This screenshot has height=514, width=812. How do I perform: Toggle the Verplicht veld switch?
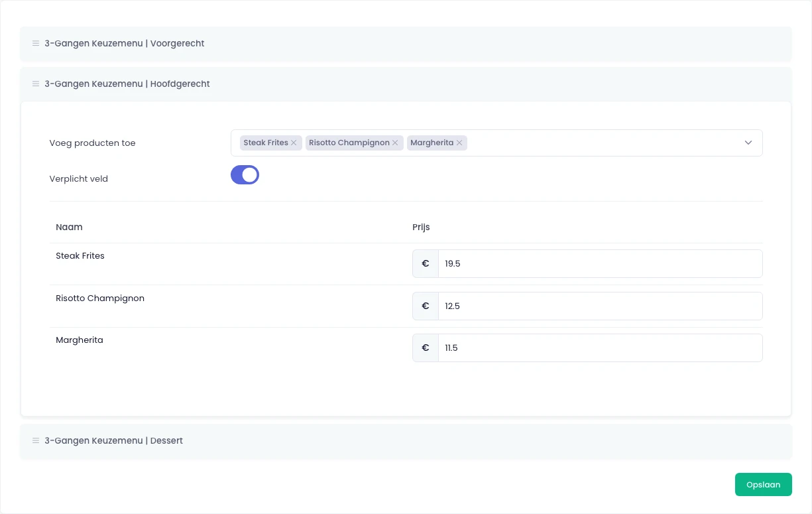pos(245,175)
